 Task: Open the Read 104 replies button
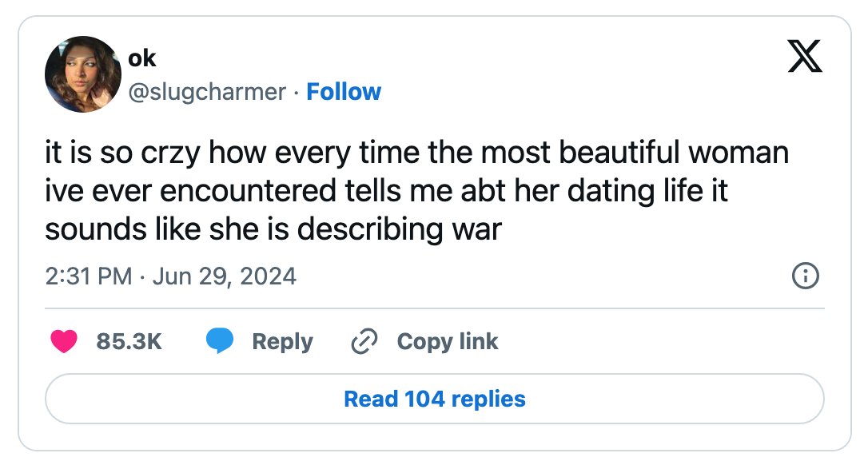(435, 399)
